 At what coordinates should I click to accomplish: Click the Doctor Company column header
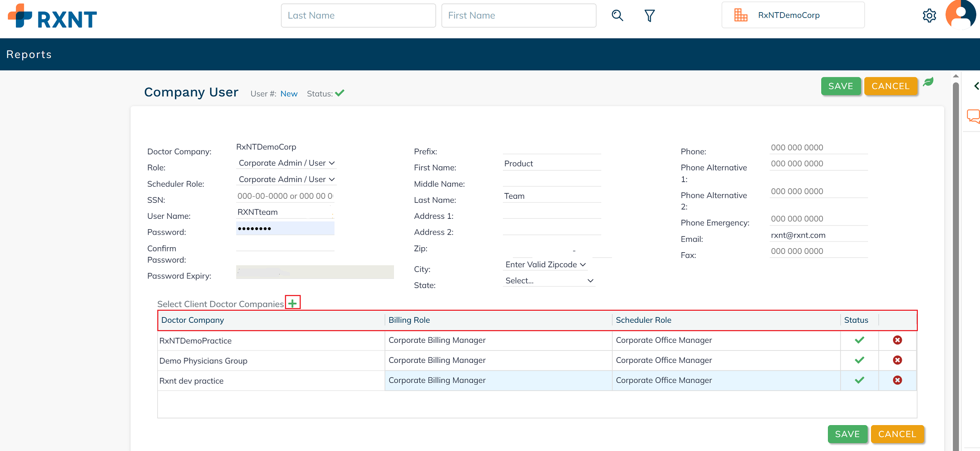(x=271, y=320)
